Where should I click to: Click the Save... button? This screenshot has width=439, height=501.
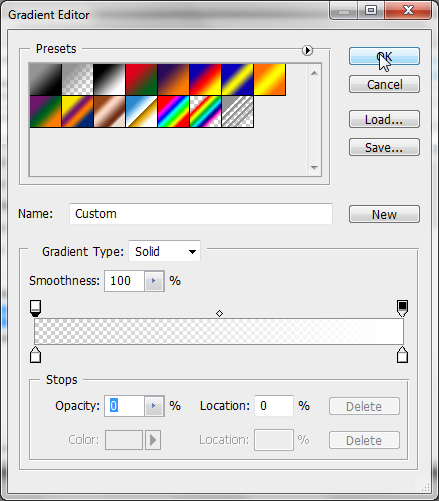coord(384,147)
